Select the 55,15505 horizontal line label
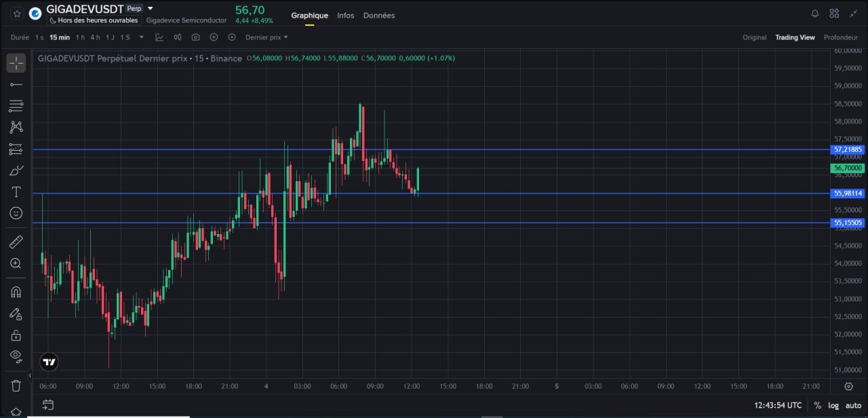 tap(848, 223)
